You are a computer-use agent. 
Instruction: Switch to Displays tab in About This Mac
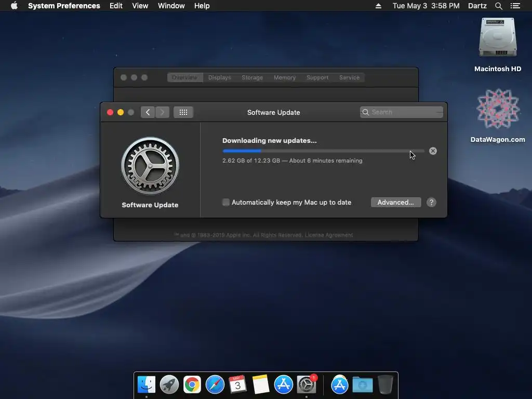pos(220,77)
